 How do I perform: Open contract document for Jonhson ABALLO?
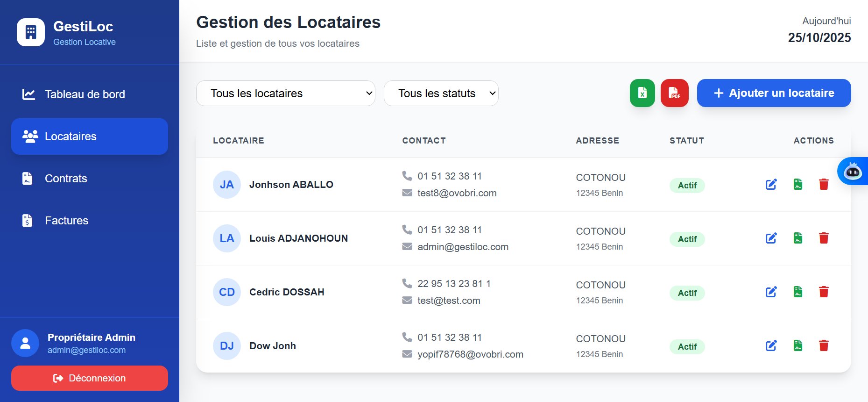coord(798,185)
